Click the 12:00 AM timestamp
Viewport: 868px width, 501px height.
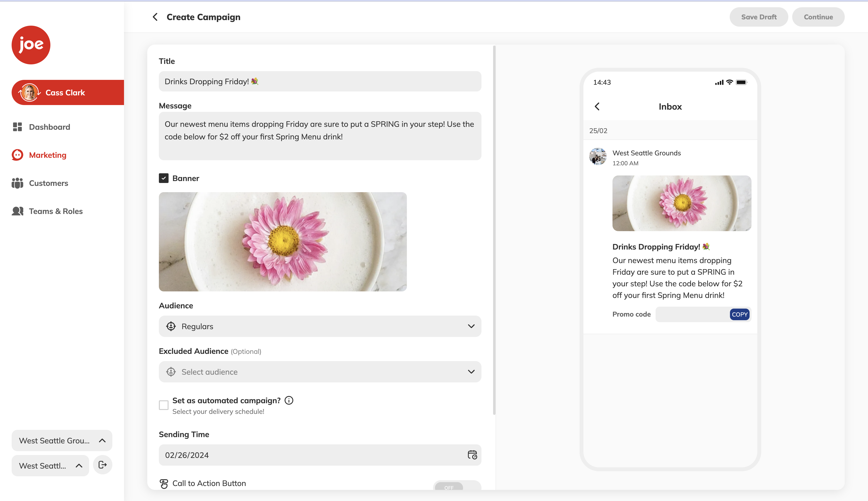(625, 163)
